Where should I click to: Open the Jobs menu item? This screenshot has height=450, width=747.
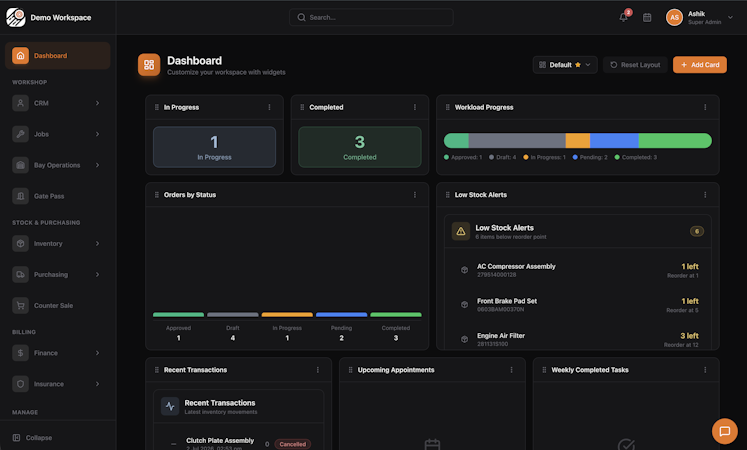pyautogui.click(x=58, y=134)
